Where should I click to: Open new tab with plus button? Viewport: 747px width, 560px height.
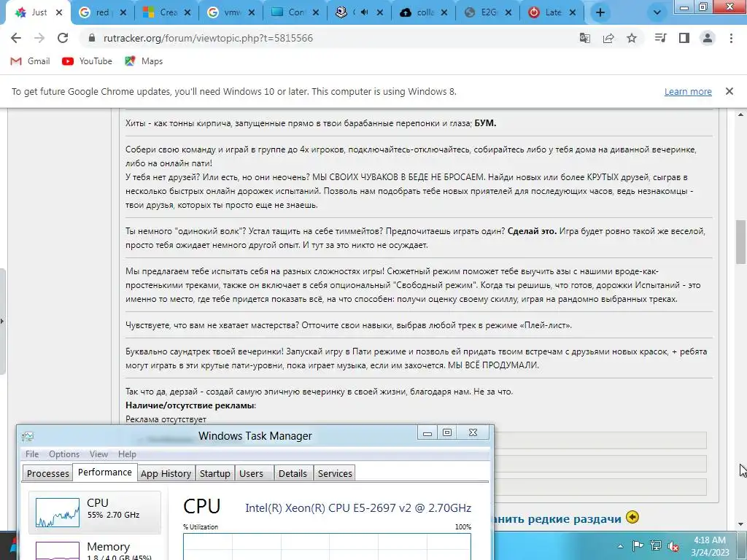click(600, 13)
